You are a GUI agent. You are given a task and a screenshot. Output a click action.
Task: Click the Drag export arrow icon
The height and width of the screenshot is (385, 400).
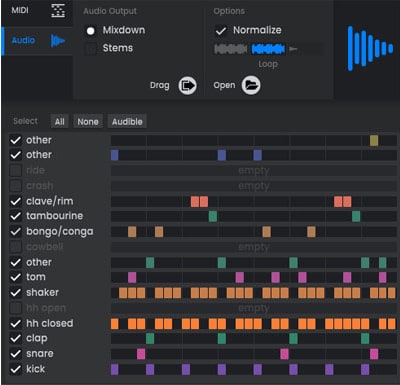[187, 86]
